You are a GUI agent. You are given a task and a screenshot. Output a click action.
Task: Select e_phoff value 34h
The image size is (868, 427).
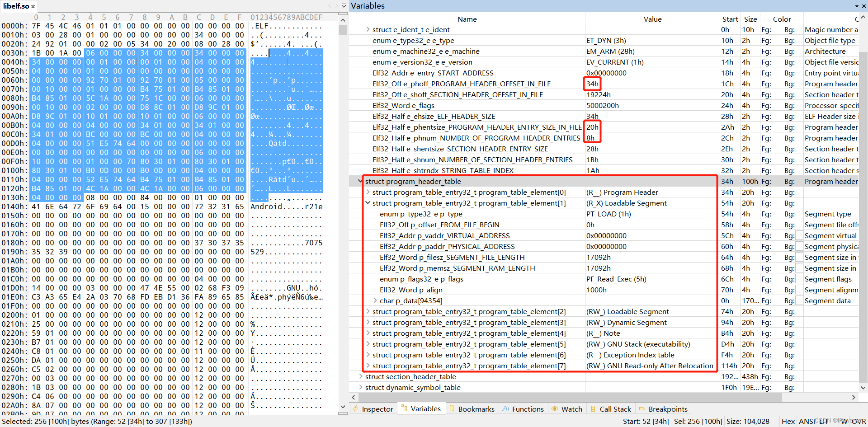click(592, 84)
